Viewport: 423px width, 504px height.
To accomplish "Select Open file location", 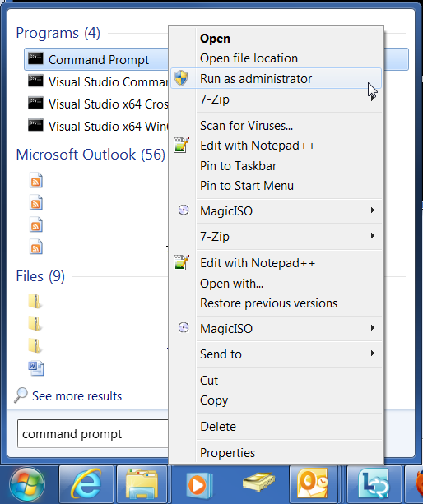I will 249,58.
